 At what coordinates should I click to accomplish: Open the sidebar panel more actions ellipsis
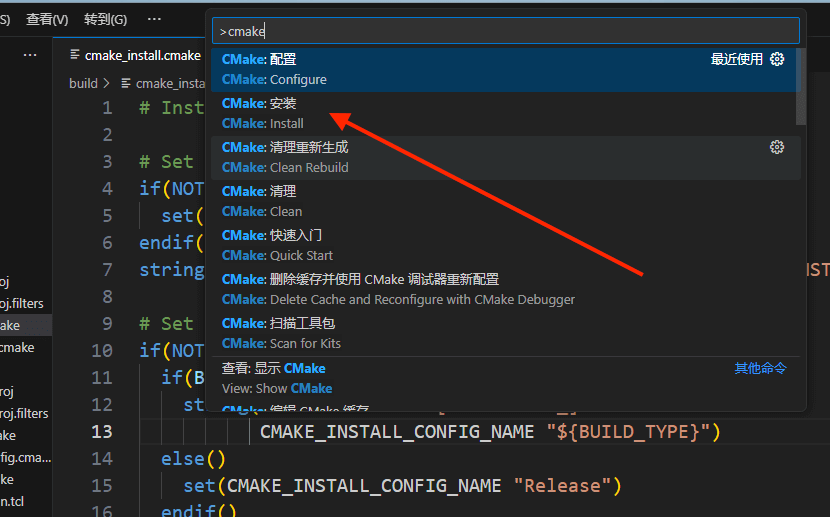click(x=30, y=55)
